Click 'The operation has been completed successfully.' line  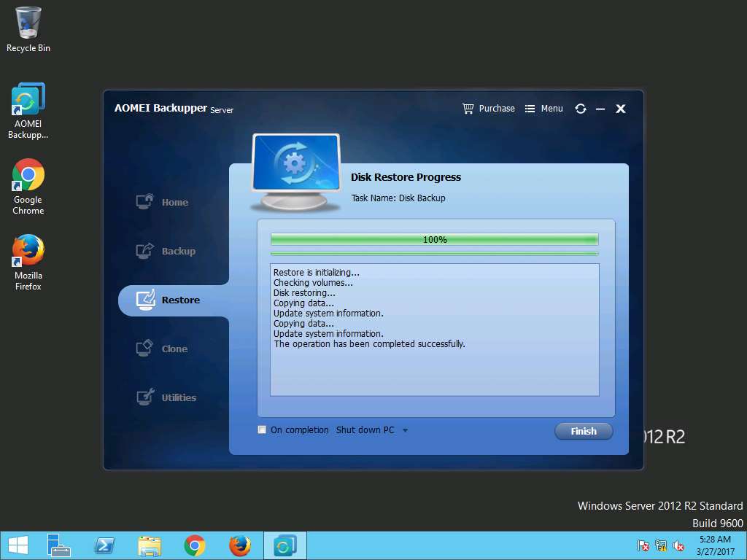369,344
